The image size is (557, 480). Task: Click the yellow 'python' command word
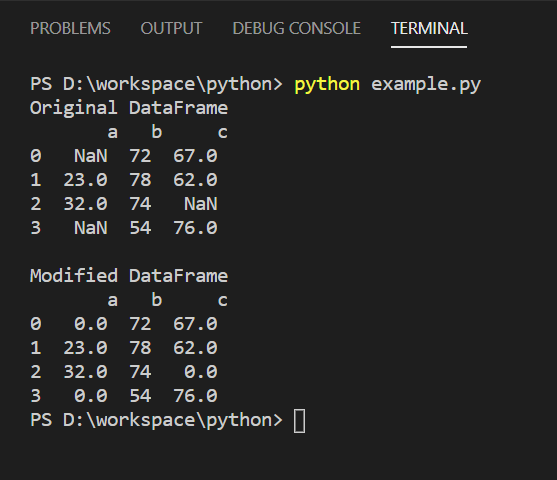[x=327, y=85]
